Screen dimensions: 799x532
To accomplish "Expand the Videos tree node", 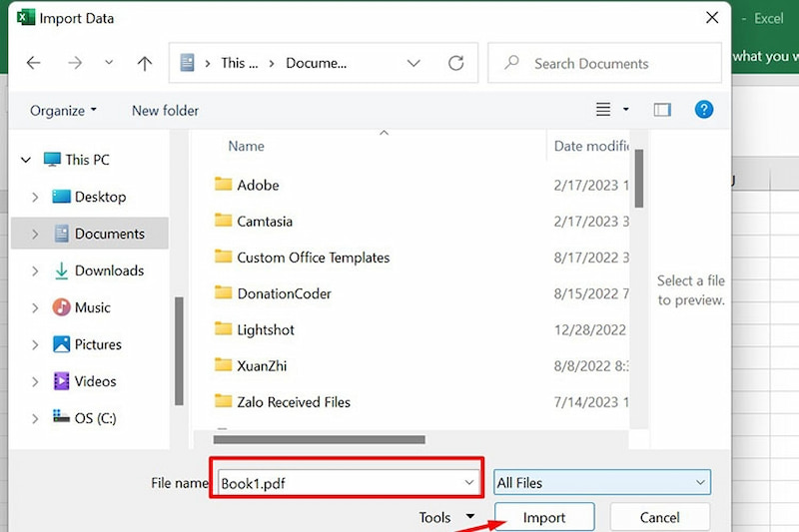I will 35,382.
